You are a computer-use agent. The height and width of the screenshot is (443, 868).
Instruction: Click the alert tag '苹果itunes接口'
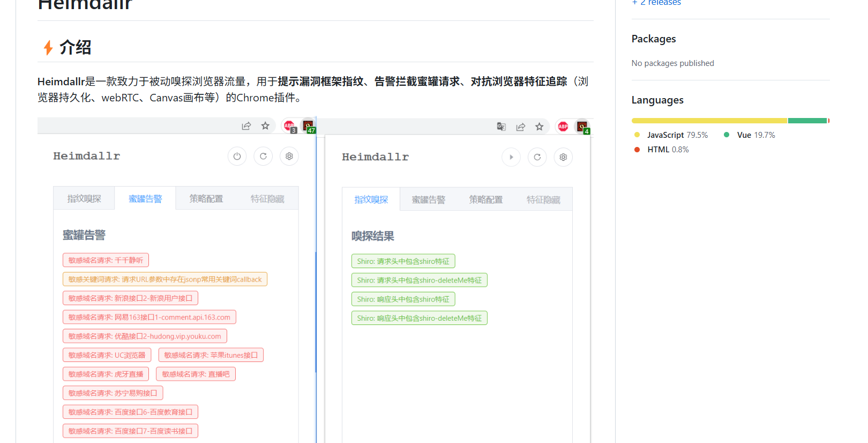(211, 355)
